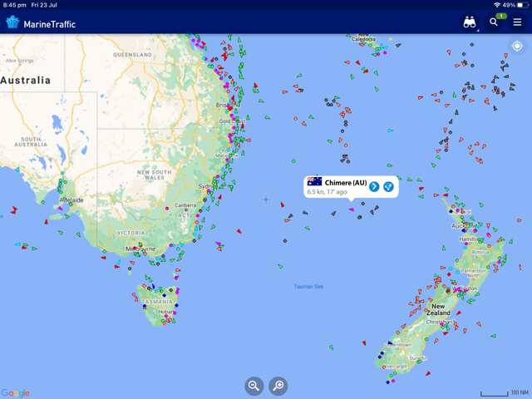Select the Hobart label on Tasmania
This screenshot has width=532, height=399.
point(152,311)
